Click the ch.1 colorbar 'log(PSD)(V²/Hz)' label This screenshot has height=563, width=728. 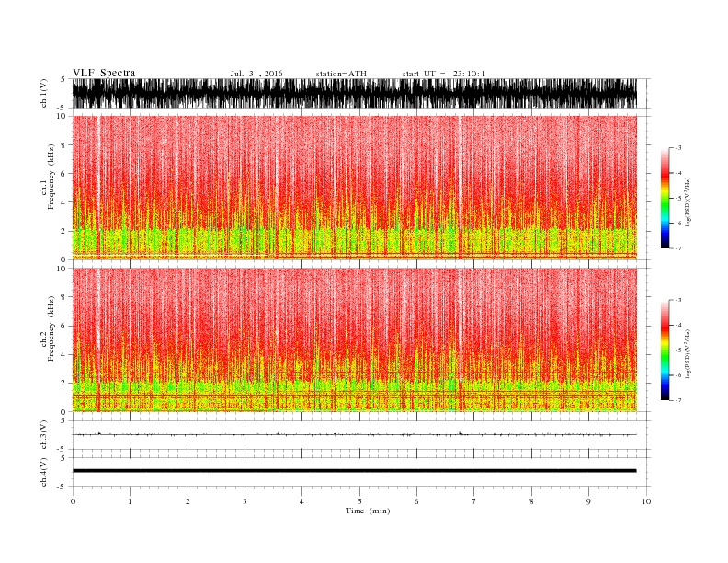(x=688, y=201)
